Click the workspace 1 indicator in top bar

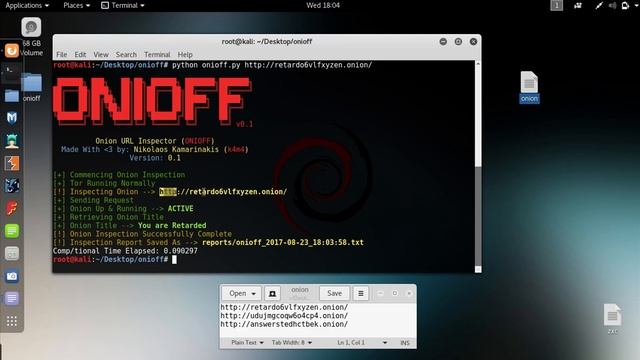click(x=556, y=5)
